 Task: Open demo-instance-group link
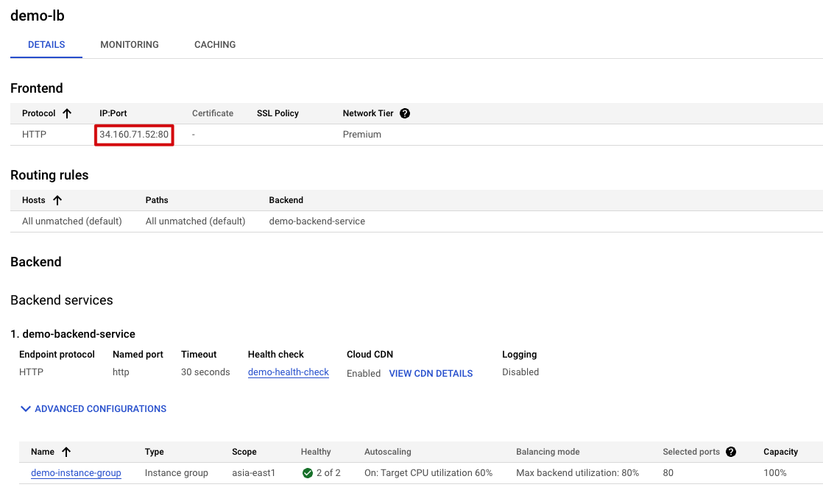pyautogui.click(x=76, y=473)
